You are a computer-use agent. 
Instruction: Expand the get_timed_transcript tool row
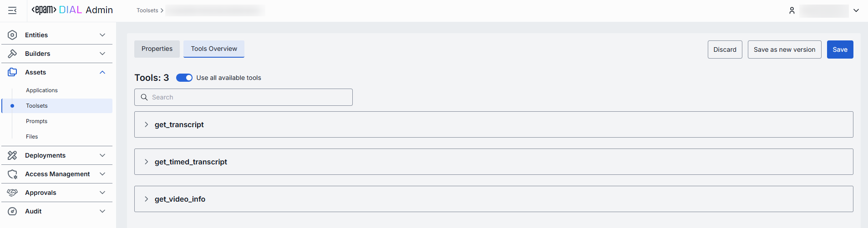[x=146, y=162]
